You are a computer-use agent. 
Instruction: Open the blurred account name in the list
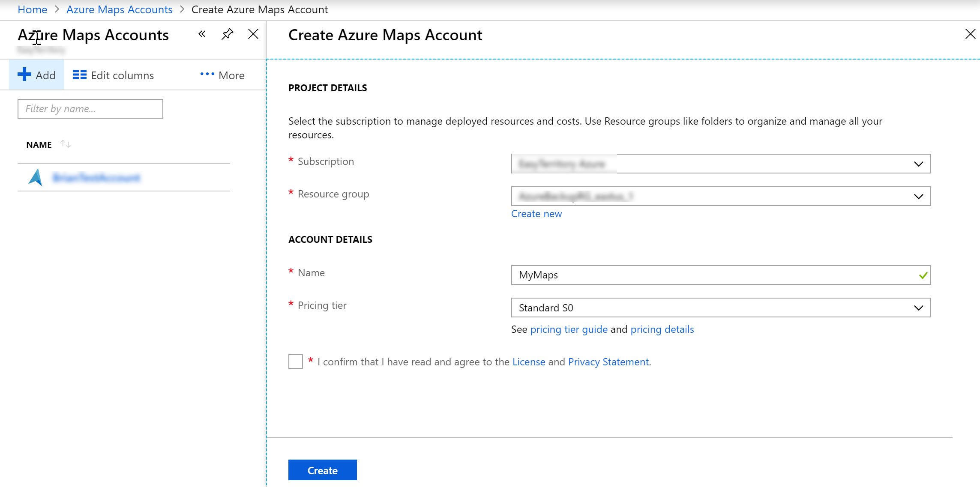(96, 177)
